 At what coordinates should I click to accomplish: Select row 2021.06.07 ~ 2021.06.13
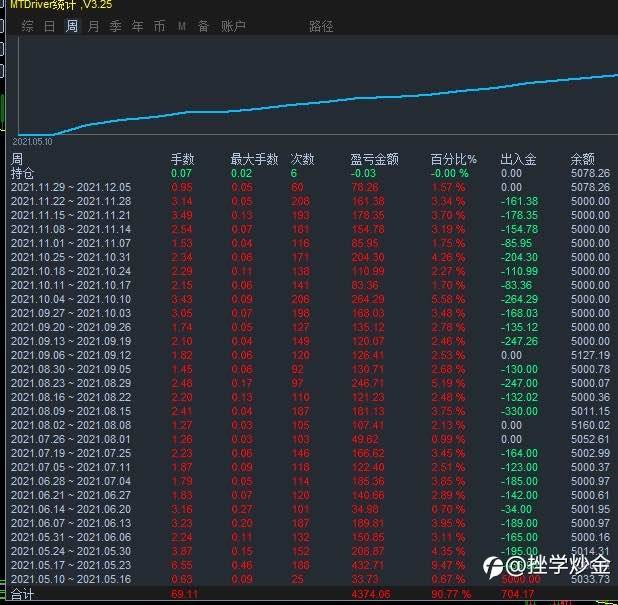pyautogui.click(x=310, y=523)
